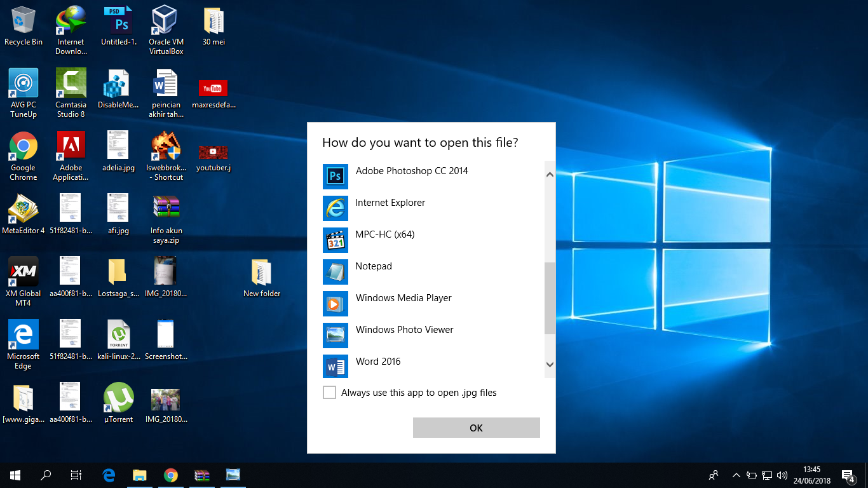The width and height of the screenshot is (868, 488).
Task: Click scroll up arrow in app list
Action: coord(550,174)
